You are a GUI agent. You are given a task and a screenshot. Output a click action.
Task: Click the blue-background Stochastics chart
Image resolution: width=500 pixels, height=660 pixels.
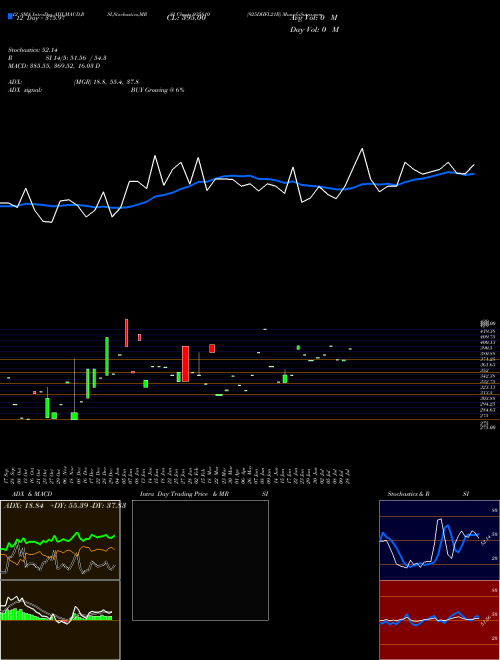click(x=439, y=540)
